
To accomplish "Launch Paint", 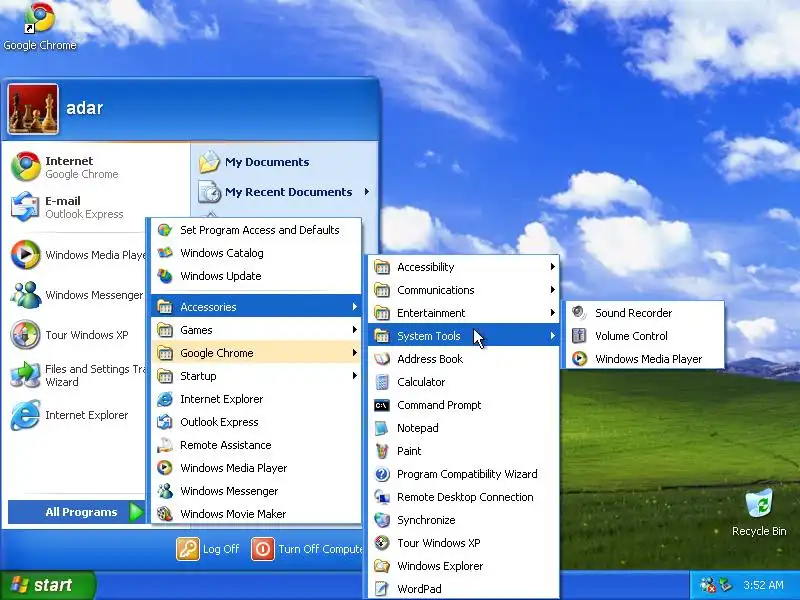I will click(x=464, y=451).
